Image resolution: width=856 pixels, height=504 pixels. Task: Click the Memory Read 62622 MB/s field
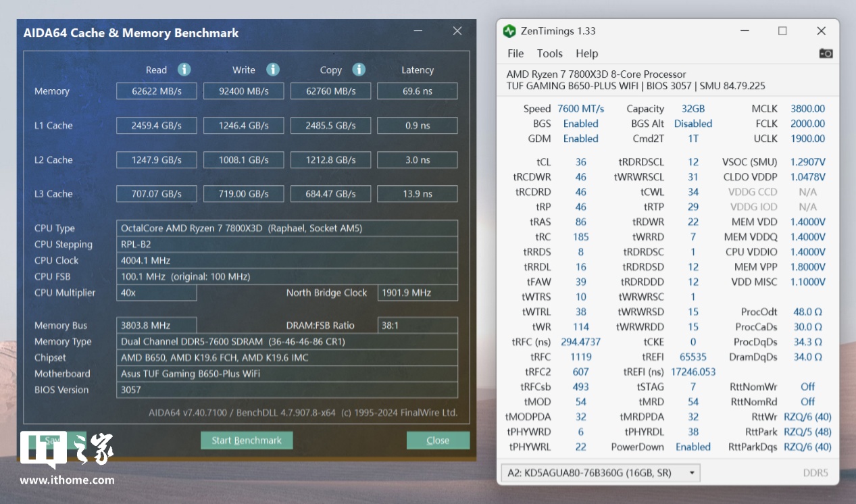[157, 91]
